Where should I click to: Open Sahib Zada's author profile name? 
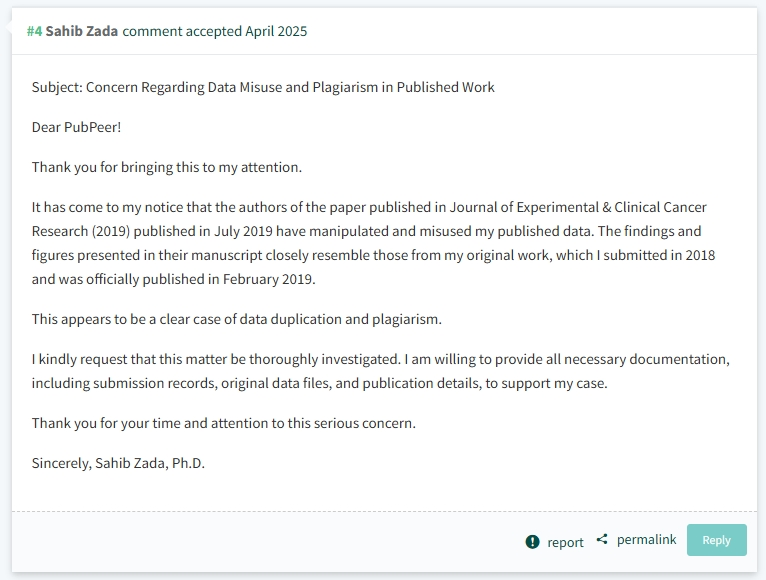pyautogui.click(x=82, y=31)
